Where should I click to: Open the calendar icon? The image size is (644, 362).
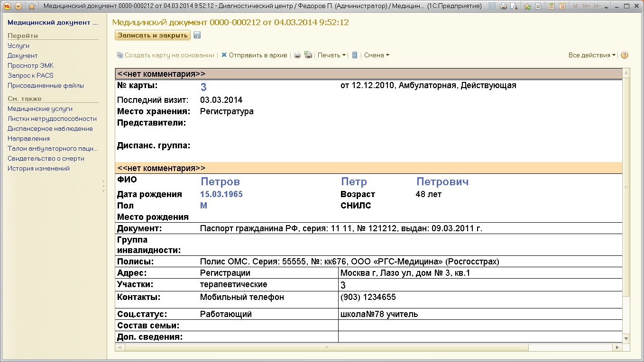tap(562, 6)
